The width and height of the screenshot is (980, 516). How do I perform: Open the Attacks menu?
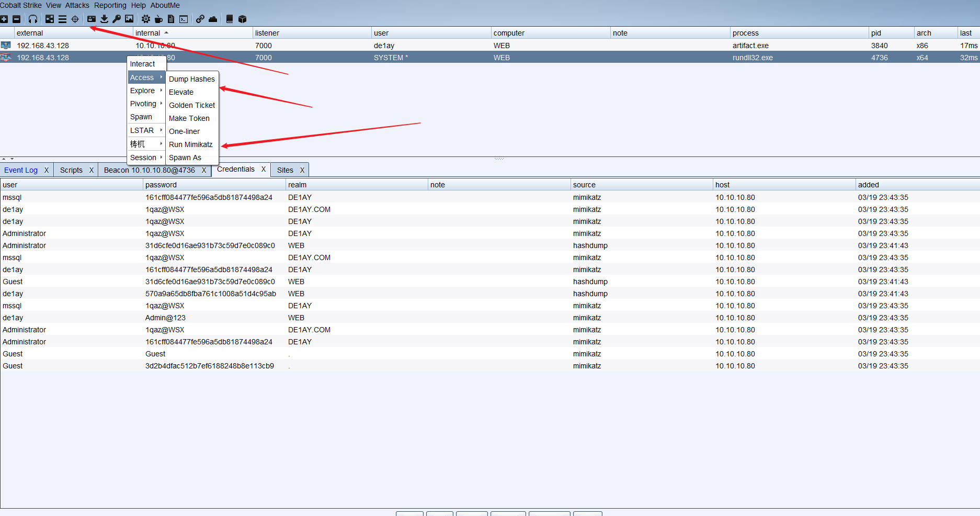[x=77, y=5]
